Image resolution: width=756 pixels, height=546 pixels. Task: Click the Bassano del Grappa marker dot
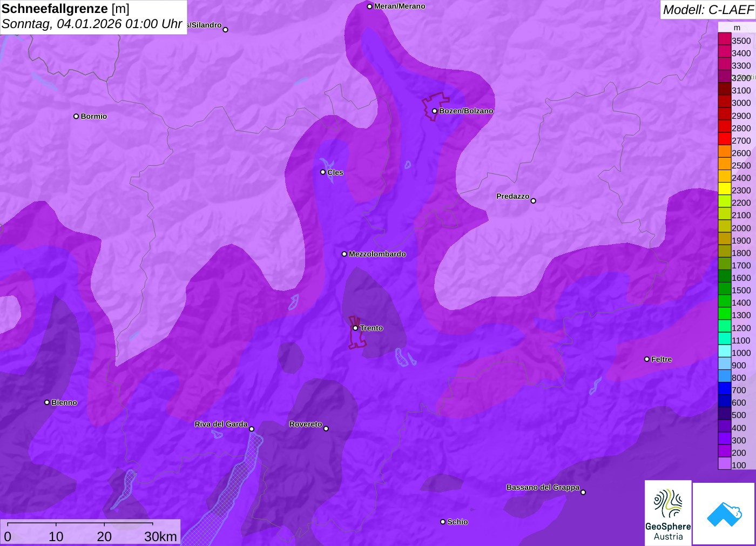[x=583, y=492]
